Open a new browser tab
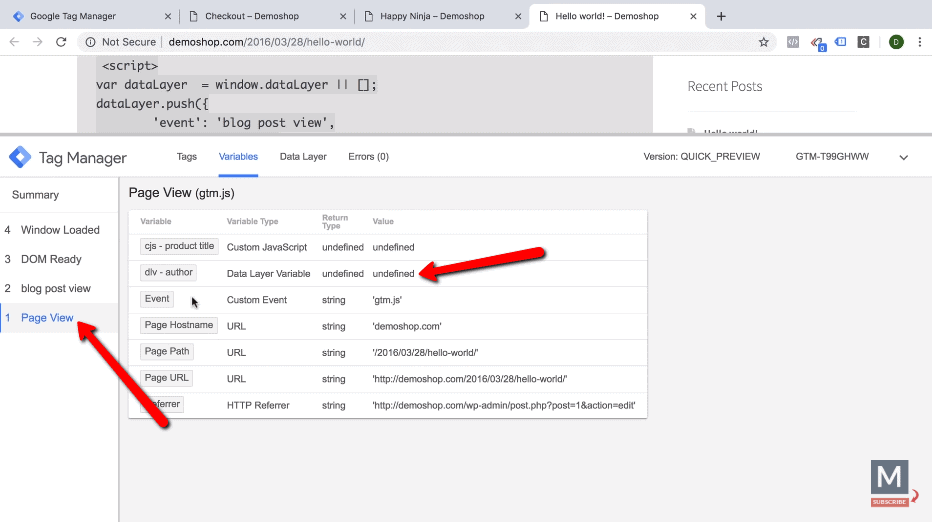Image resolution: width=932 pixels, height=522 pixels. (x=721, y=17)
